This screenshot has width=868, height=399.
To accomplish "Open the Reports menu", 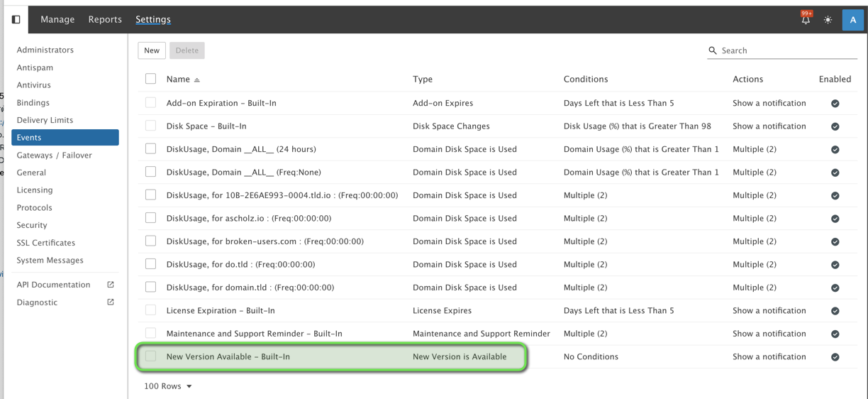I will coord(105,19).
